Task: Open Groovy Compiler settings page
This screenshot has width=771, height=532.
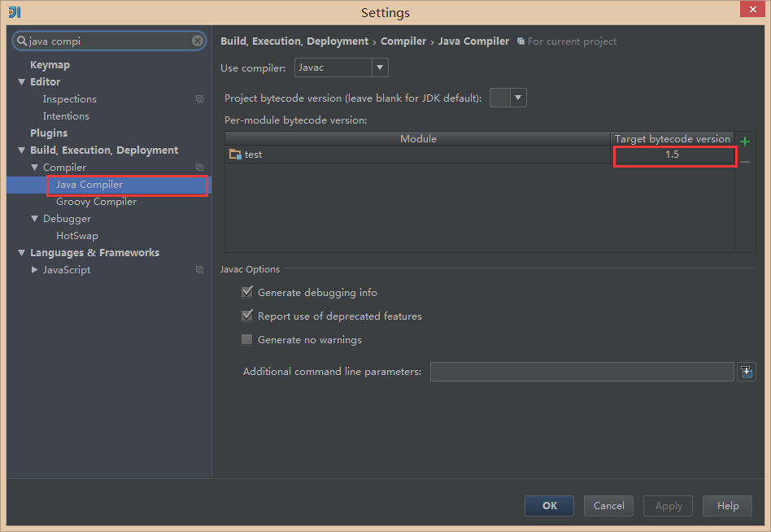Action: click(96, 202)
